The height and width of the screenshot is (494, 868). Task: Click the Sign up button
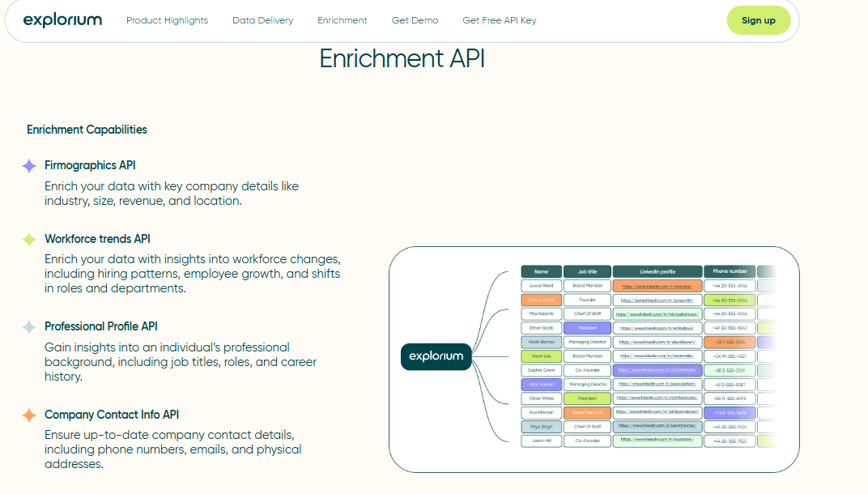[759, 20]
